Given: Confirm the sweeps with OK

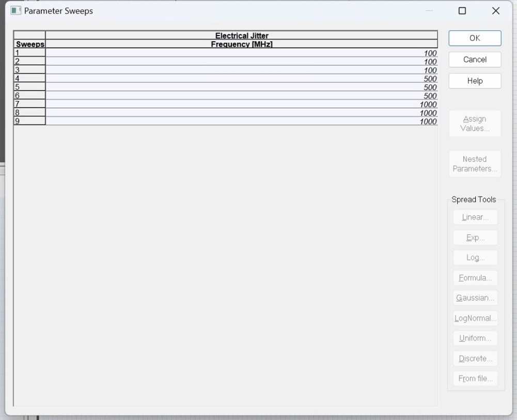Looking at the screenshot, I should pos(475,38).
